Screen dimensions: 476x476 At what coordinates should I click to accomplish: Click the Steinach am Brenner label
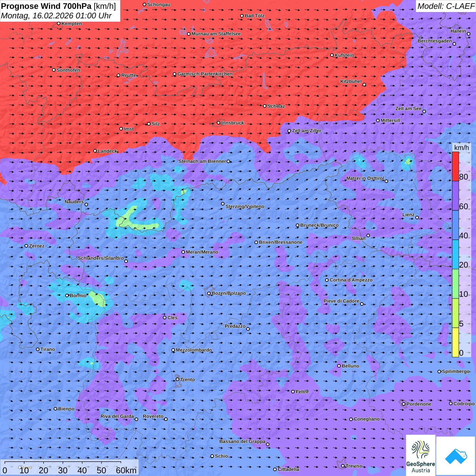(x=202, y=161)
